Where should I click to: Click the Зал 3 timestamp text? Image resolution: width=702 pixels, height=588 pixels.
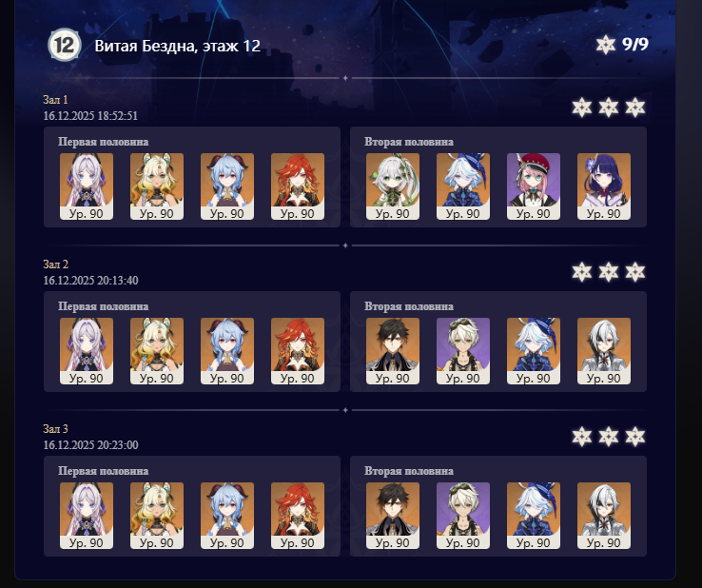point(90,445)
